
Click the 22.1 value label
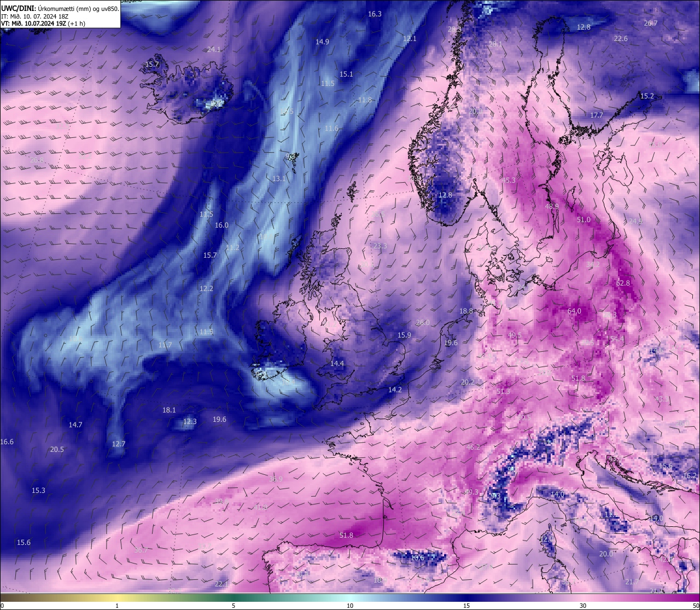pos(221,584)
